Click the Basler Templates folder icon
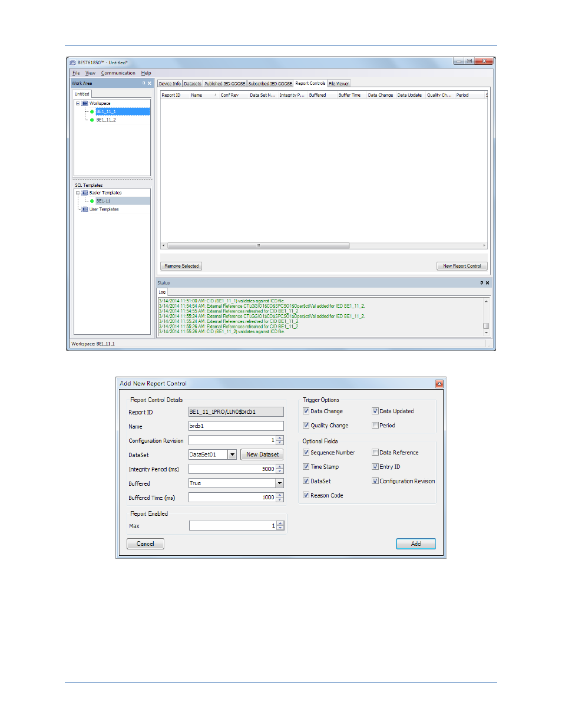The width and height of the screenshot is (562, 728). pos(85,193)
